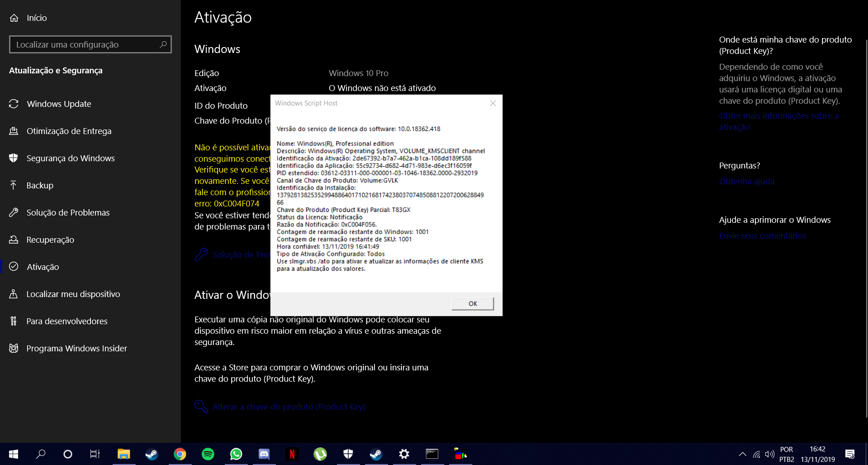Viewport: 868px width, 465px height.
Task: Open Recuperação settings page
Action: click(x=90, y=240)
